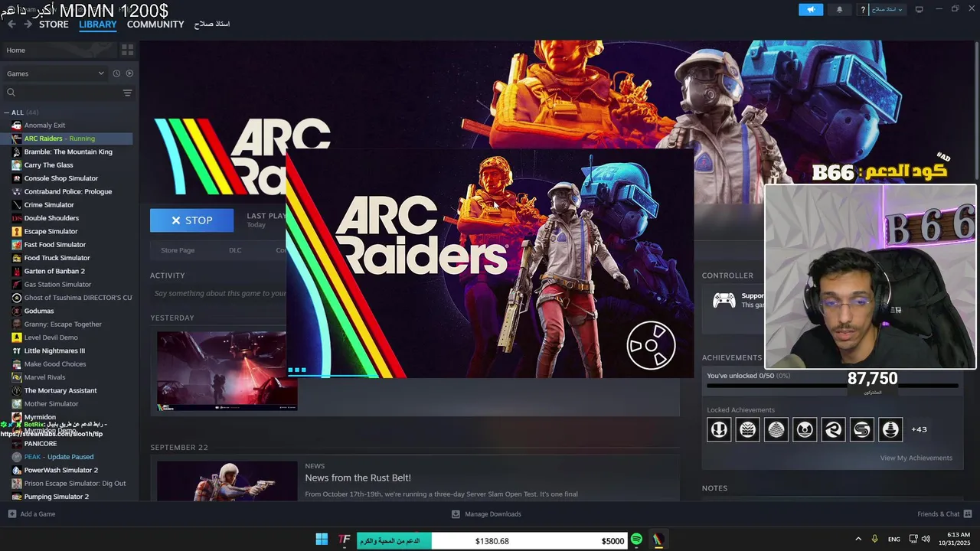Open the STORE tab

54,24
